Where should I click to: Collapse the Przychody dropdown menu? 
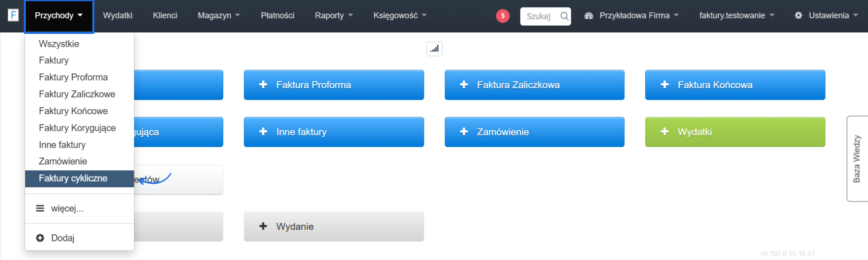59,16
